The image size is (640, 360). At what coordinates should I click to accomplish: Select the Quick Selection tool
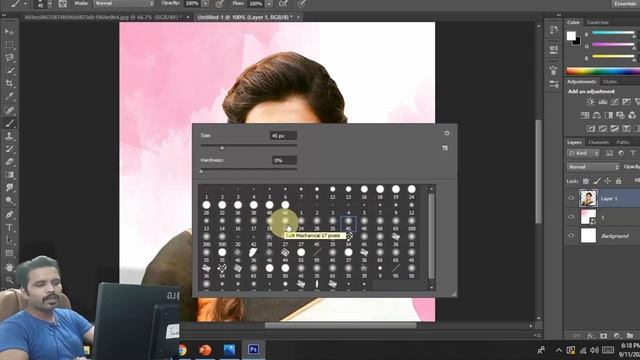pos(9,71)
